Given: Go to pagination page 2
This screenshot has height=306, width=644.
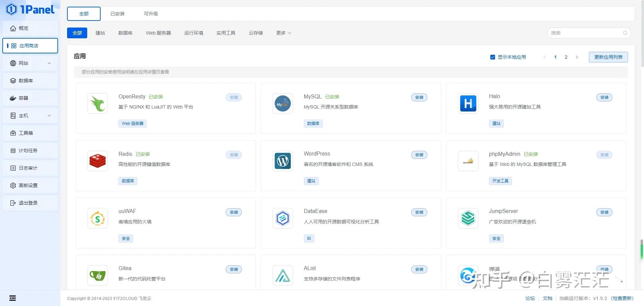Looking at the screenshot, I should pos(566,57).
